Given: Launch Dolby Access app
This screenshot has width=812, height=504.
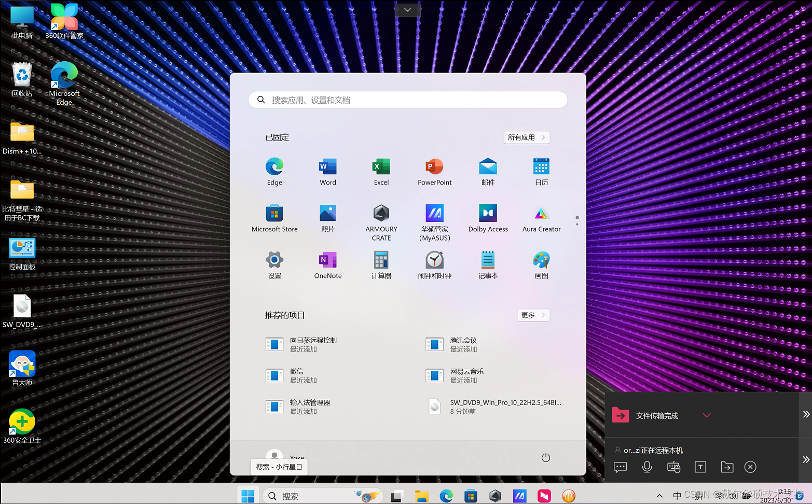Looking at the screenshot, I should pos(488,218).
